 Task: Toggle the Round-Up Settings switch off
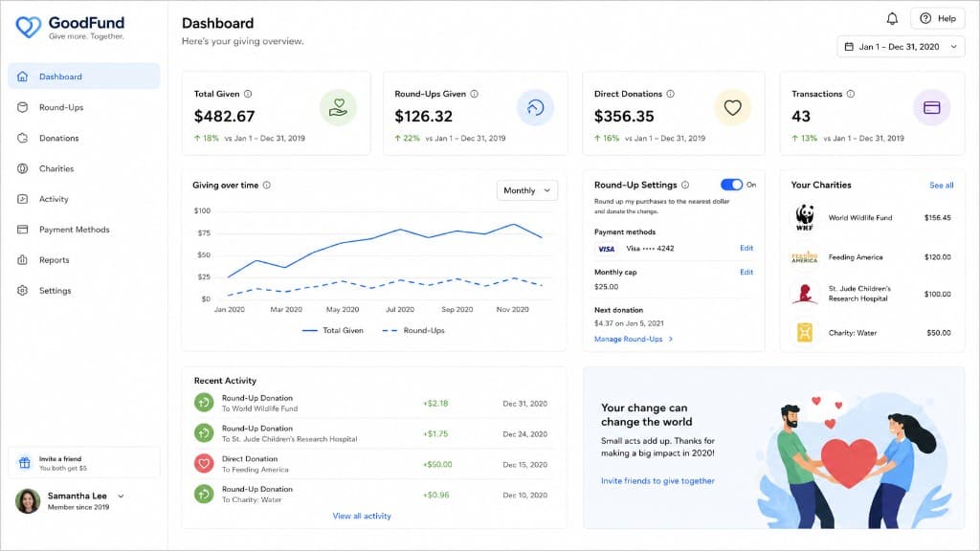coord(731,185)
